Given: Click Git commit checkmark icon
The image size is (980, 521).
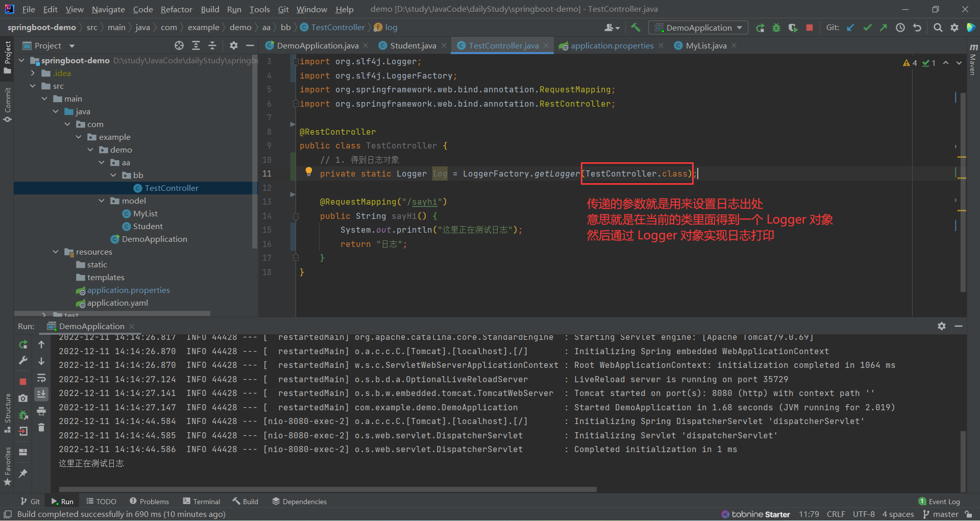Looking at the screenshot, I should tap(867, 28).
